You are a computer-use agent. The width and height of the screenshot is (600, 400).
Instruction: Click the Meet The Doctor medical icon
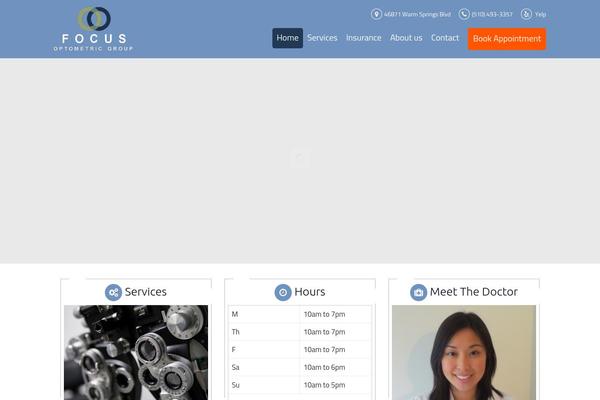pos(418,292)
